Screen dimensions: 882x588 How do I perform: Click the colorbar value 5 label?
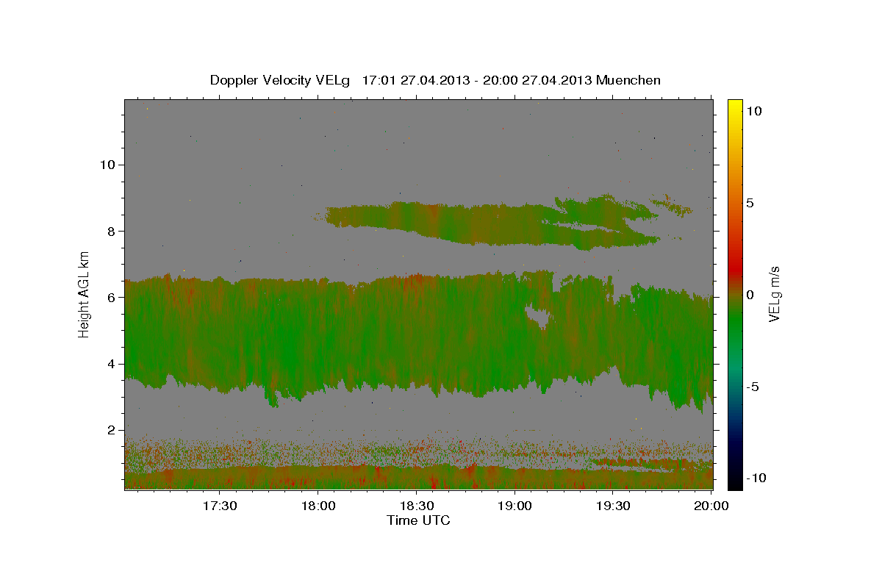(750, 203)
